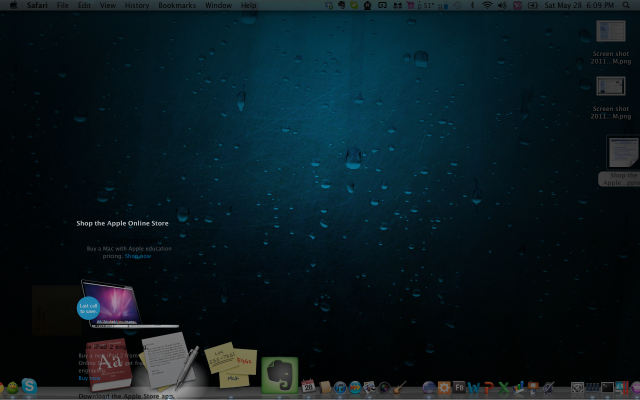640x400 pixels.
Task: Select first Screen shot png desktop file
Action: (611, 42)
